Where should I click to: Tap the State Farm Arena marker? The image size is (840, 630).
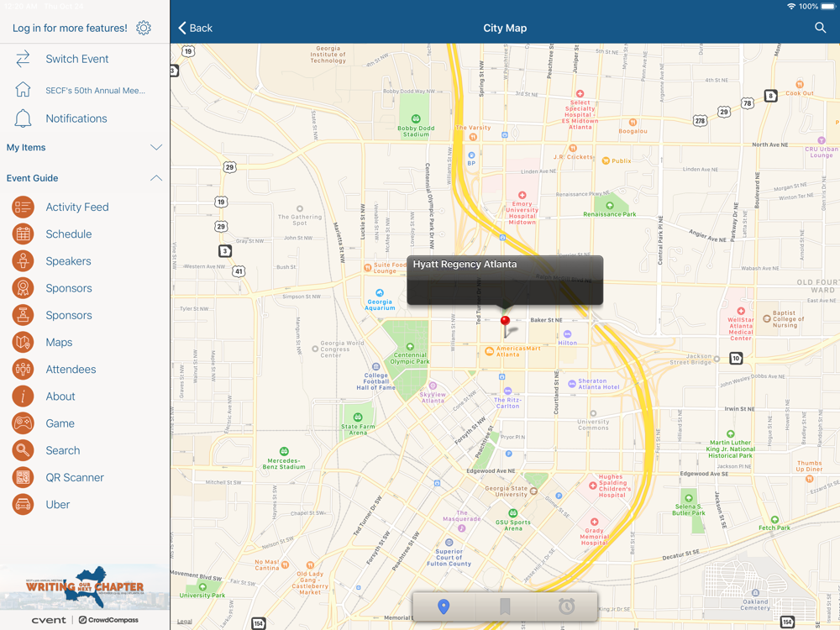click(358, 417)
